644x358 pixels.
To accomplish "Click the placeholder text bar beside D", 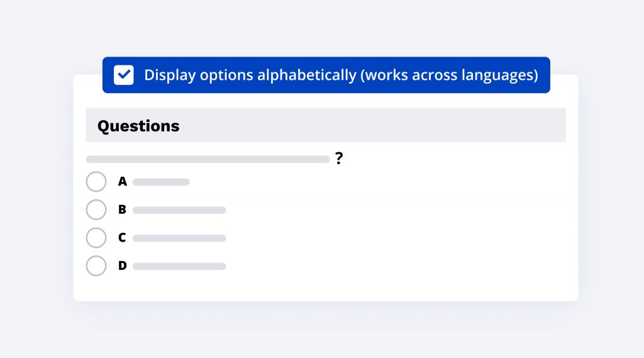I will [179, 266].
